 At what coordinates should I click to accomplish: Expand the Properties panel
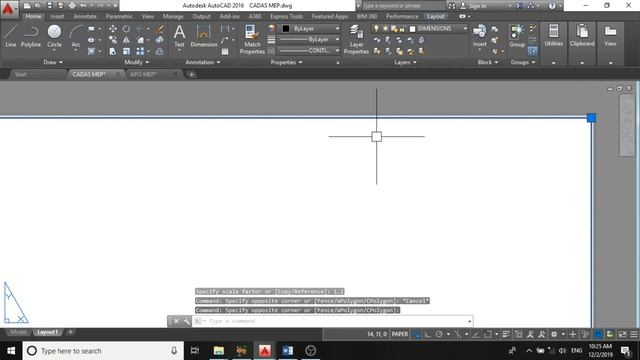pyautogui.click(x=286, y=62)
